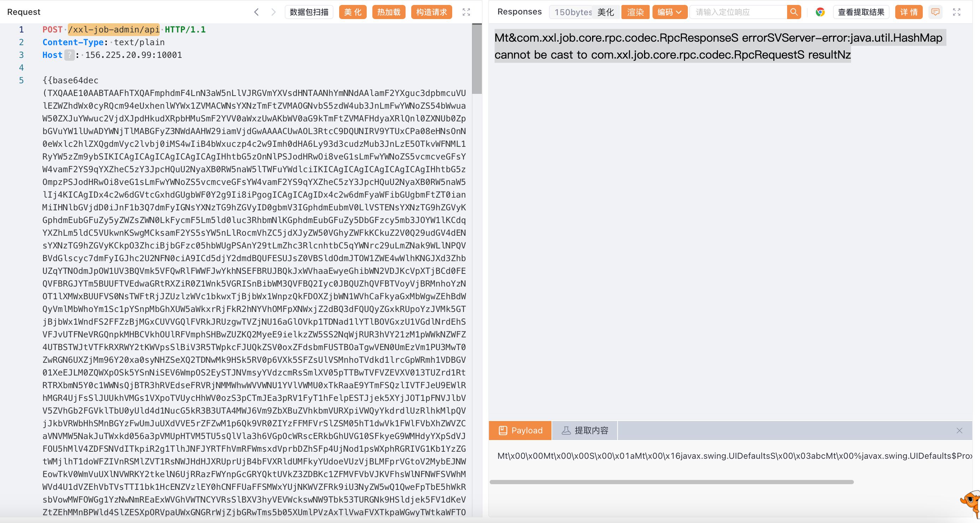Expand the Request panel to fullscreen
The image size is (980, 523).
(x=466, y=12)
